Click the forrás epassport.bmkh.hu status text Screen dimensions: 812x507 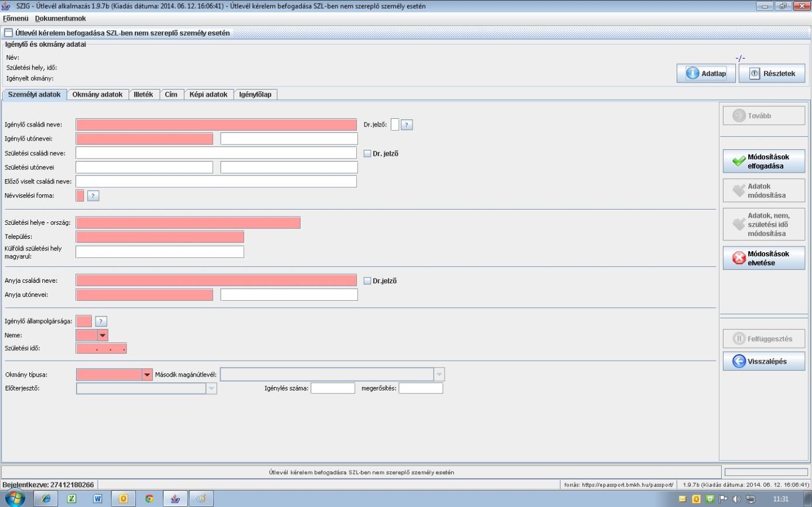(x=618, y=485)
